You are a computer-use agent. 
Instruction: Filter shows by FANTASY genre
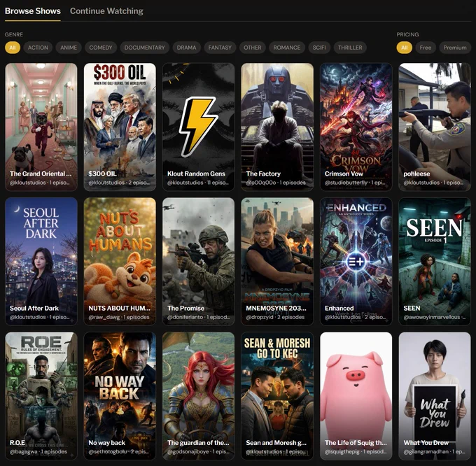[x=220, y=48]
